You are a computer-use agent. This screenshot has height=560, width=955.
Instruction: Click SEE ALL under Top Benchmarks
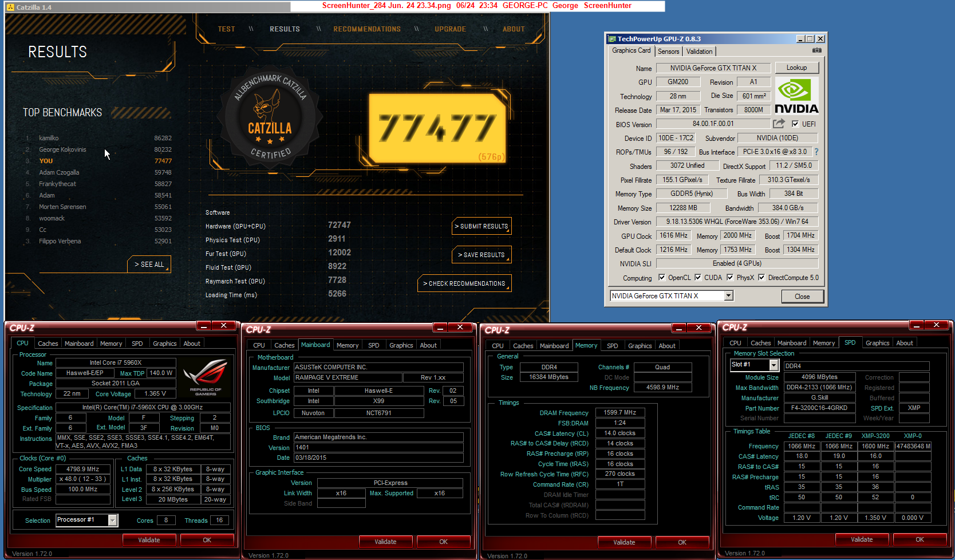point(149,264)
